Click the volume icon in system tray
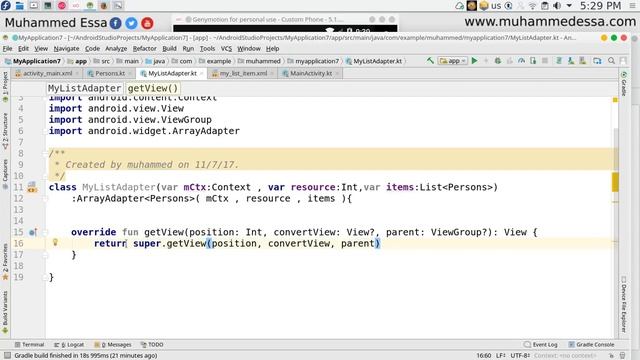Image resolution: width=640 pixels, height=360 pixels. (x=556, y=6)
